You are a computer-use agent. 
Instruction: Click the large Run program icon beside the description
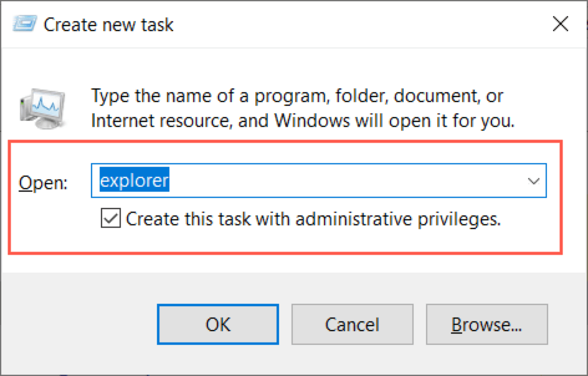[x=41, y=107]
